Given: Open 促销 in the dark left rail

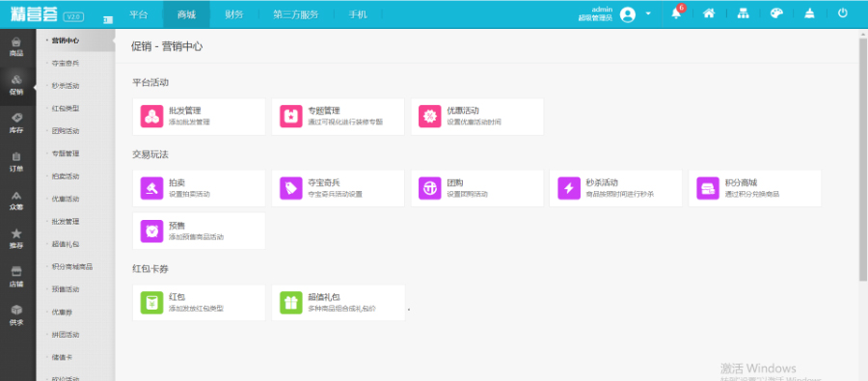Looking at the screenshot, I should coord(16,86).
